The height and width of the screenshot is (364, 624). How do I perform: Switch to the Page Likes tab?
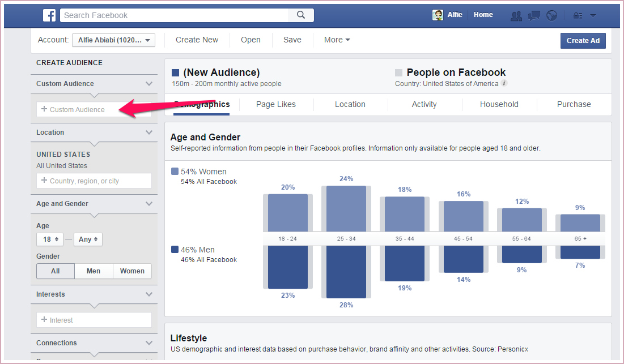[x=276, y=104]
